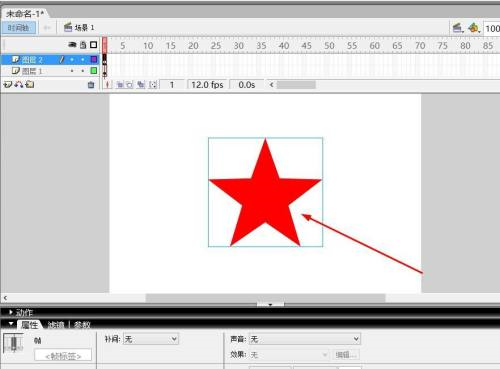
Task: Open the 声音 sound dropdown
Action: (x=305, y=339)
